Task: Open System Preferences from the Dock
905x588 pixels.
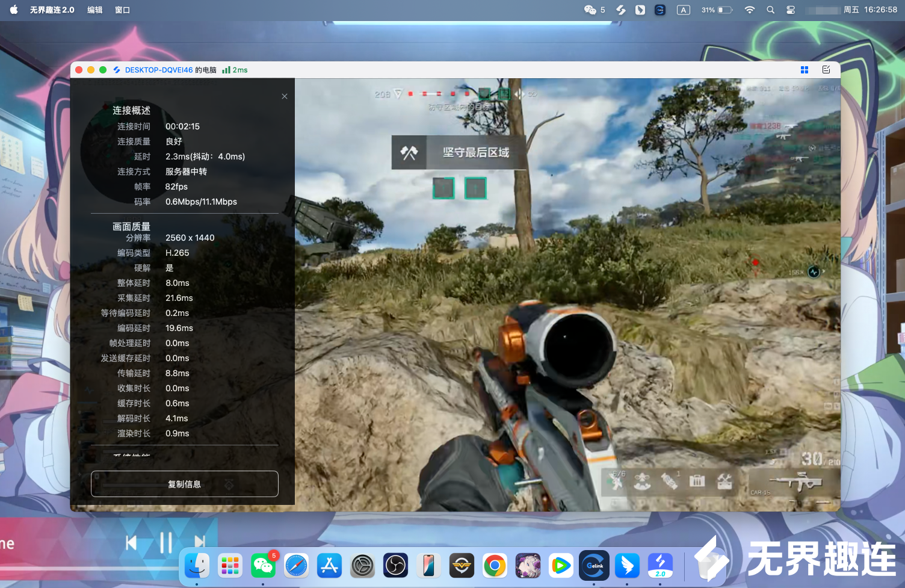Action: tap(363, 566)
